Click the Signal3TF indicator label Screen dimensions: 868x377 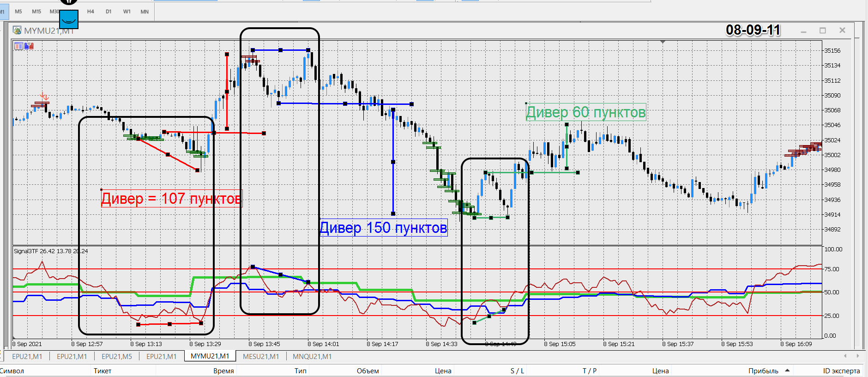(x=51, y=251)
